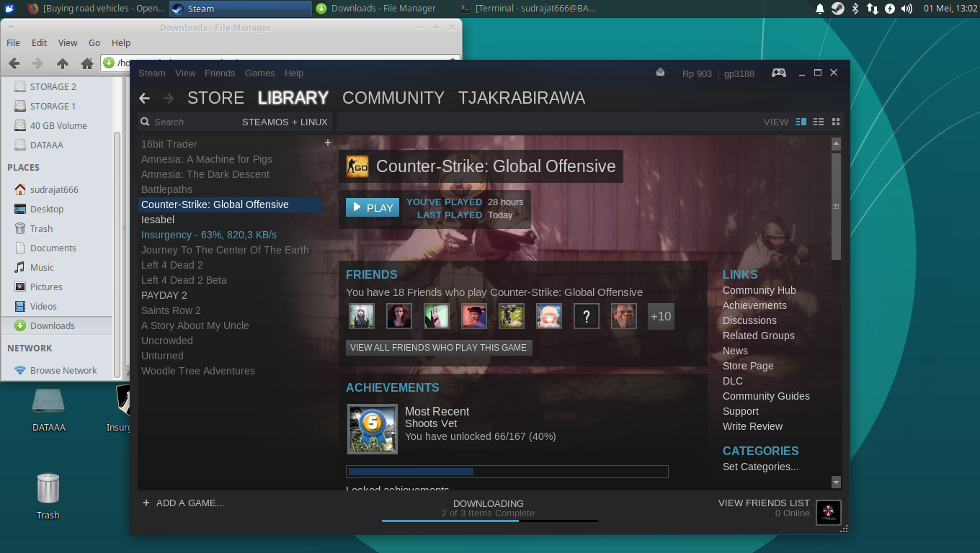Switch to Firefox Buying road vehicles taskbar window

coord(97,9)
